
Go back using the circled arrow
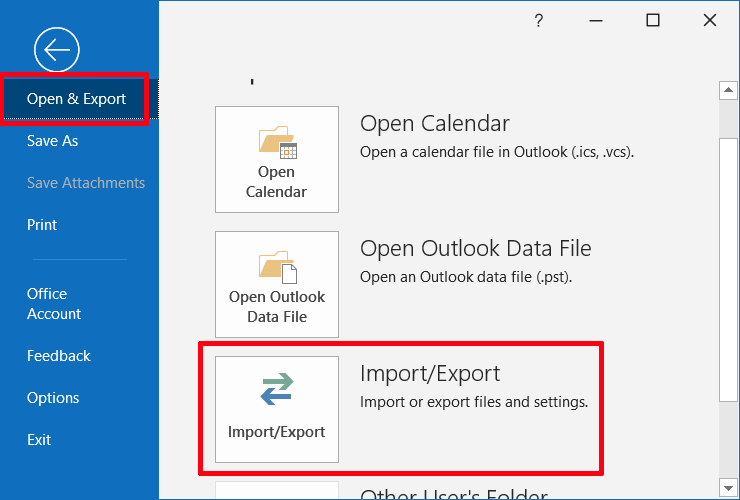[57, 50]
